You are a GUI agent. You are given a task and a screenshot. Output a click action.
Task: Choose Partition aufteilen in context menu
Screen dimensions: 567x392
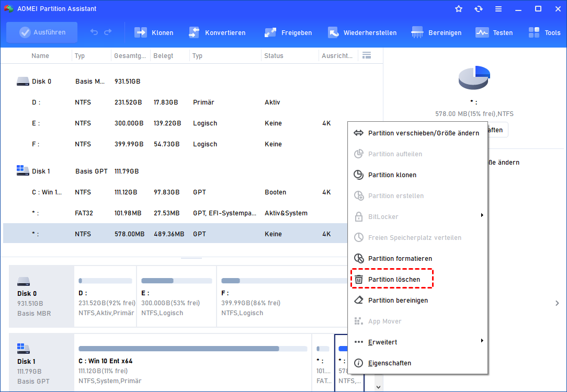[x=417, y=154]
